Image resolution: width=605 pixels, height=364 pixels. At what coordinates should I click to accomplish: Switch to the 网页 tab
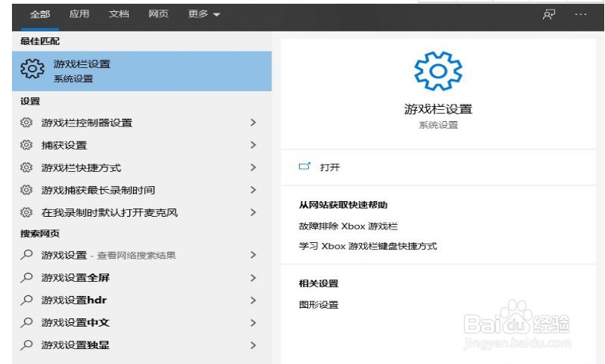tap(159, 14)
